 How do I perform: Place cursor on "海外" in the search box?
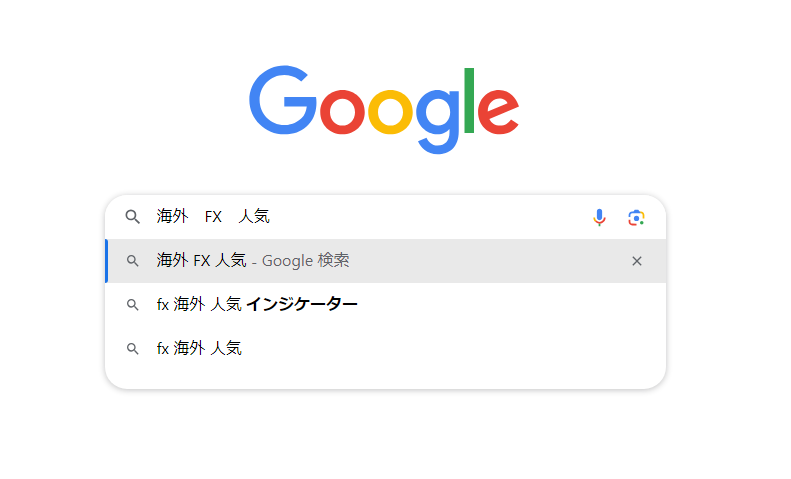[x=172, y=217]
